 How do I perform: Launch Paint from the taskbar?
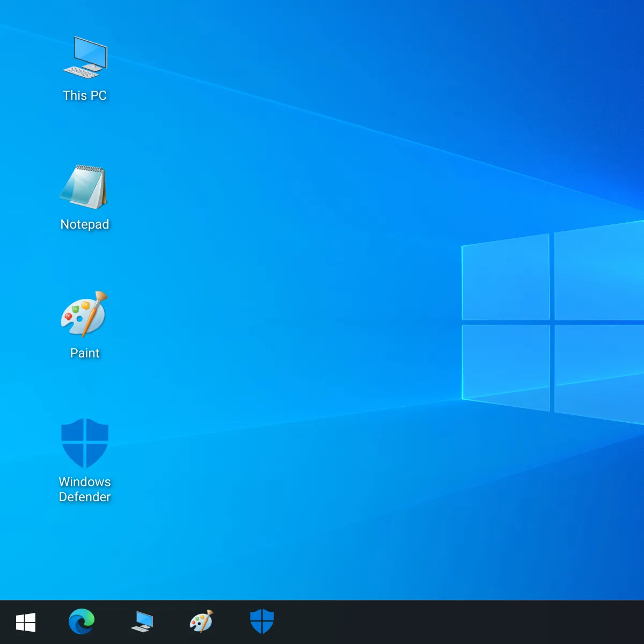(202, 623)
